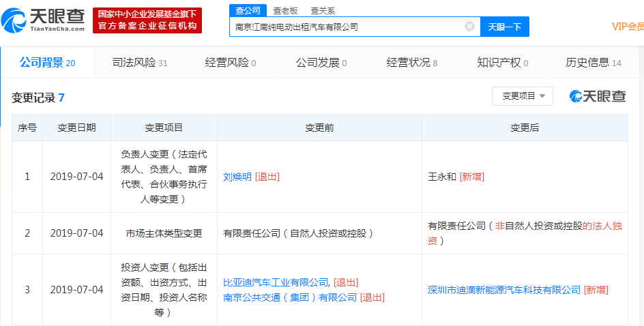Switch to the 查关系 search tab

pyautogui.click(x=323, y=11)
